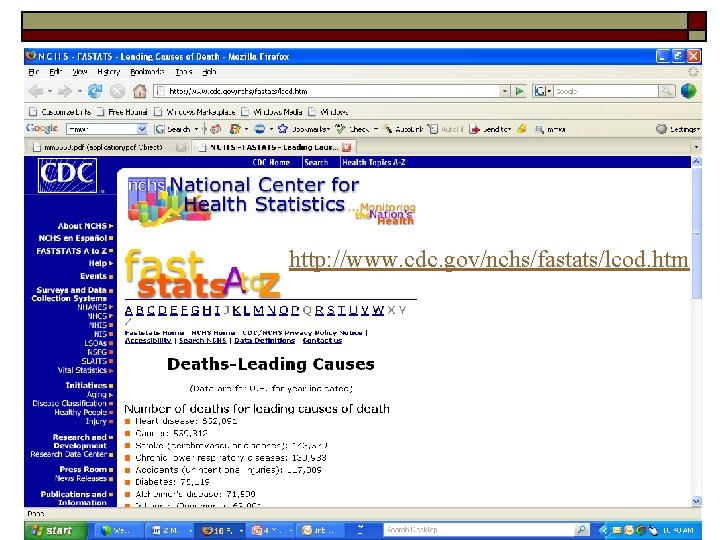Click the Contact us link
This screenshot has height=540, width=720.
tap(322, 340)
